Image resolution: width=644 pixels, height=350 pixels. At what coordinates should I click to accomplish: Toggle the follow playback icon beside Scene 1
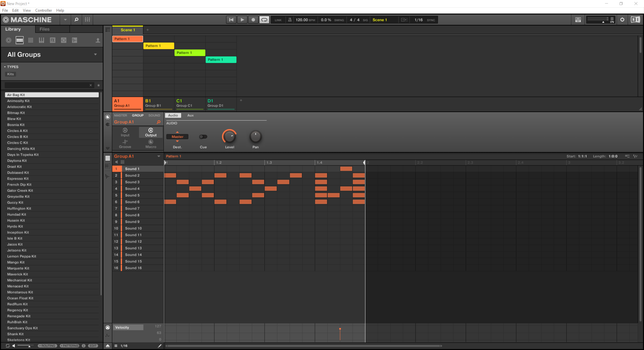(x=404, y=20)
